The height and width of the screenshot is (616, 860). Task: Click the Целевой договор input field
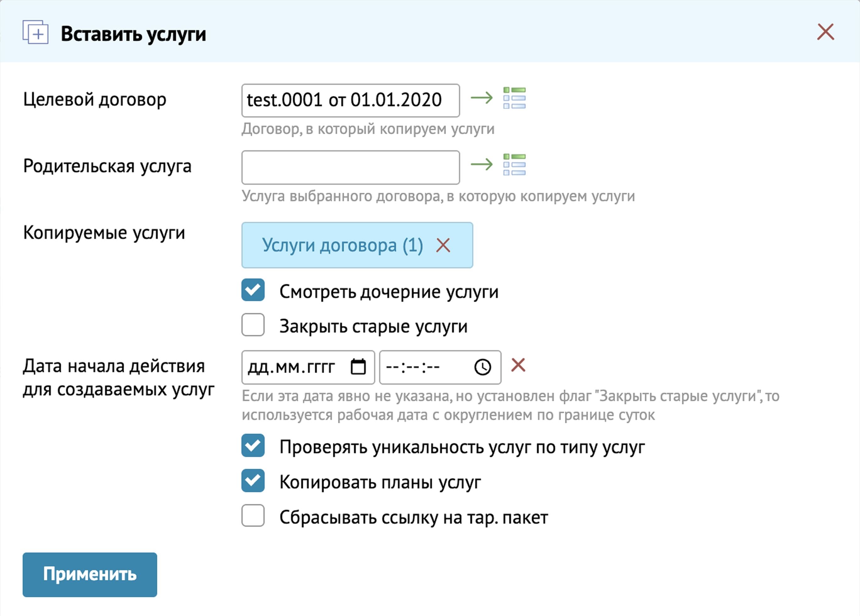[x=350, y=101]
